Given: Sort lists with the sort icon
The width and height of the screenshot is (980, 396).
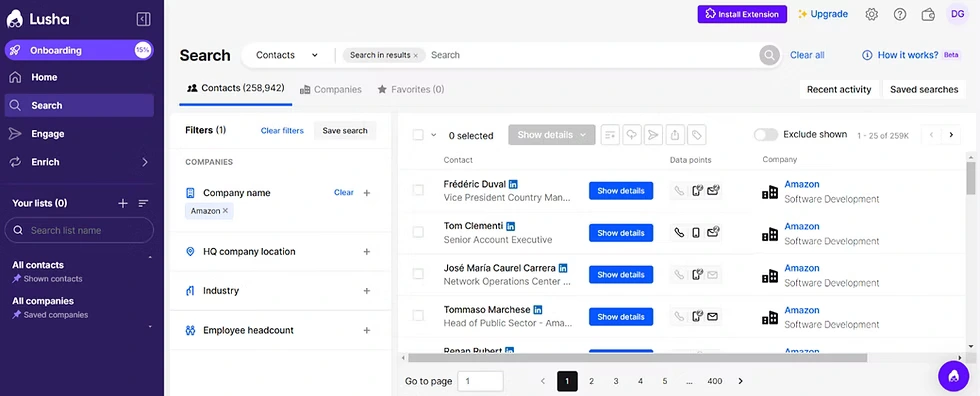Looking at the screenshot, I should pyautogui.click(x=143, y=203).
